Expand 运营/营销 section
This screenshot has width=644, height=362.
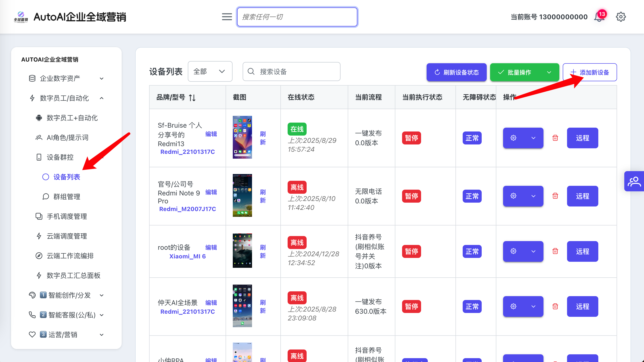click(x=66, y=335)
